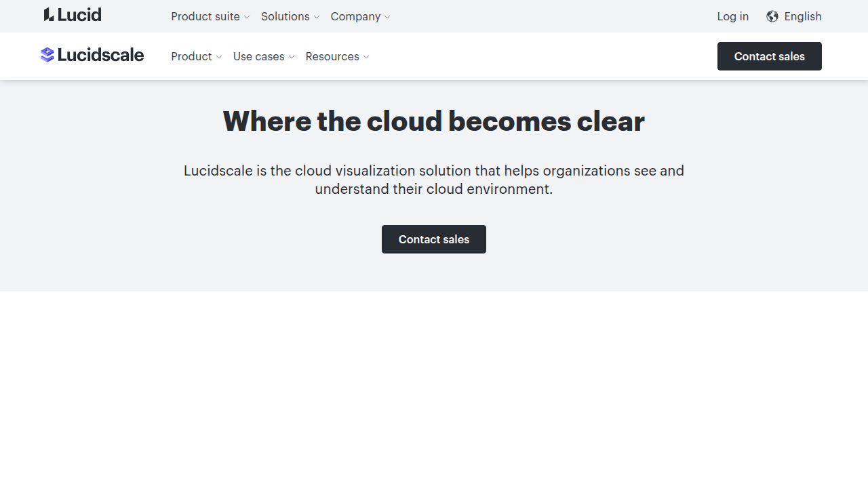The width and height of the screenshot is (868, 488).
Task: Click Contact sales below the headline
Action: [x=434, y=239]
